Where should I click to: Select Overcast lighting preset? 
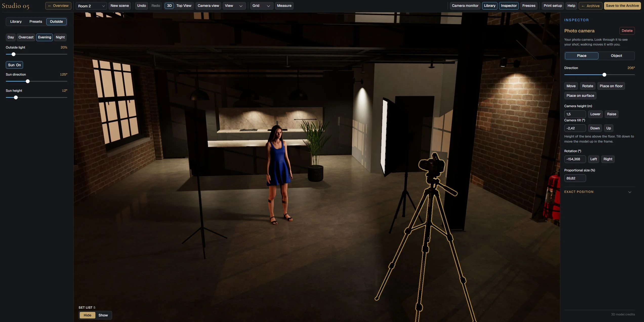[26, 37]
